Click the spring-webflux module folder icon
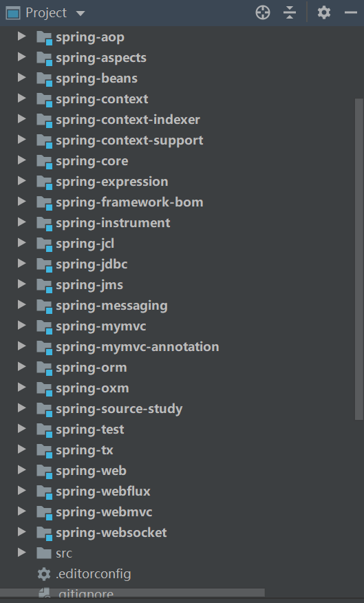 click(44, 492)
